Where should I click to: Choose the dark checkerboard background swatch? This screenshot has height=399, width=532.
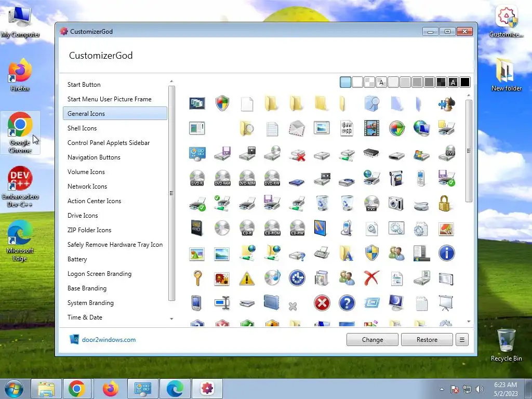point(441,82)
